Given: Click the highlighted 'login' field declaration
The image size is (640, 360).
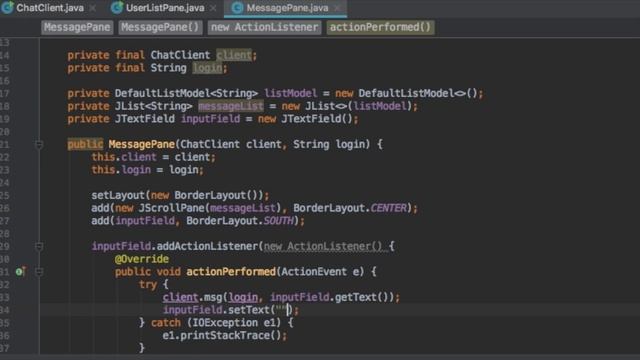Looking at the screenshot, I should click(207, 68).
